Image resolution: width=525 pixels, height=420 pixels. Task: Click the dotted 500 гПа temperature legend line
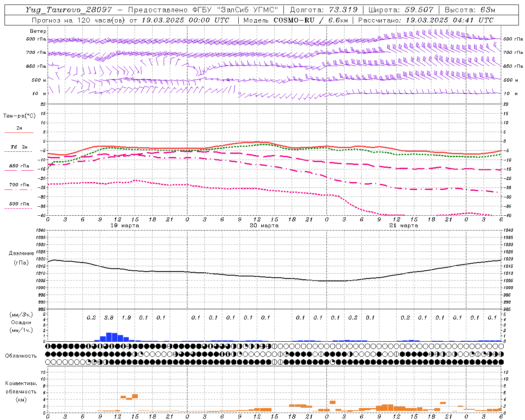pos(19,208)
